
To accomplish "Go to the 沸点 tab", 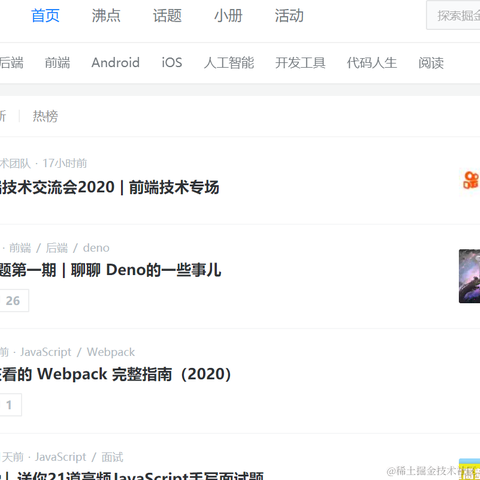I will pos(106,16).
